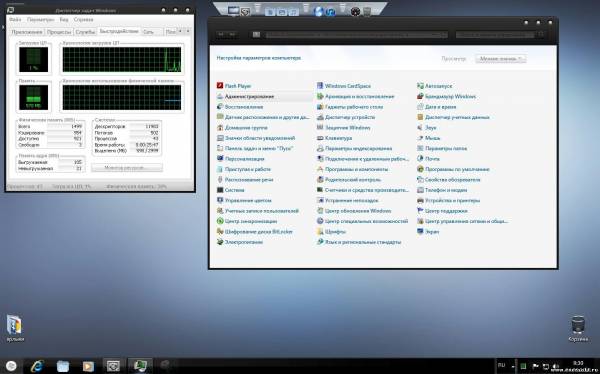Click the volume icon in system tray
This screenshot has height=374, width=600.
555,367
